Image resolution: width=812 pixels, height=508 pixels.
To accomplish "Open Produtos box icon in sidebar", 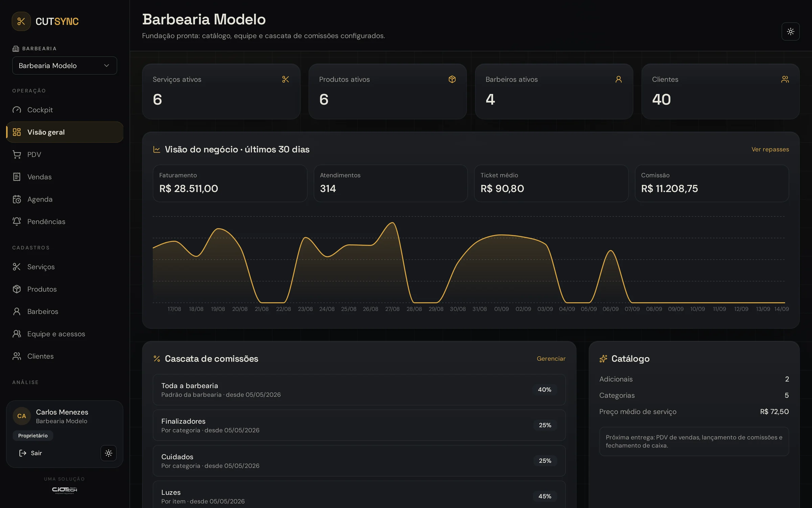I will click(x=17, y=289).
